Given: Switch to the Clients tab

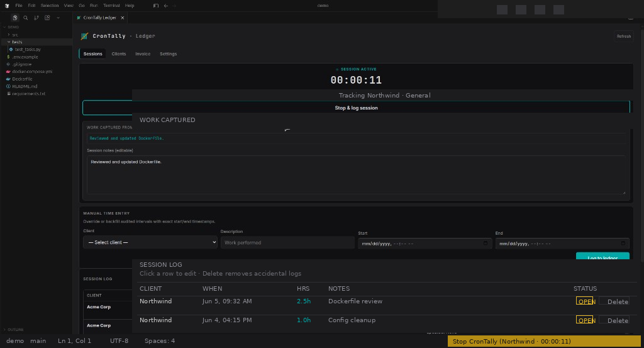Looking at the screenshot, I should coord(119,54).
